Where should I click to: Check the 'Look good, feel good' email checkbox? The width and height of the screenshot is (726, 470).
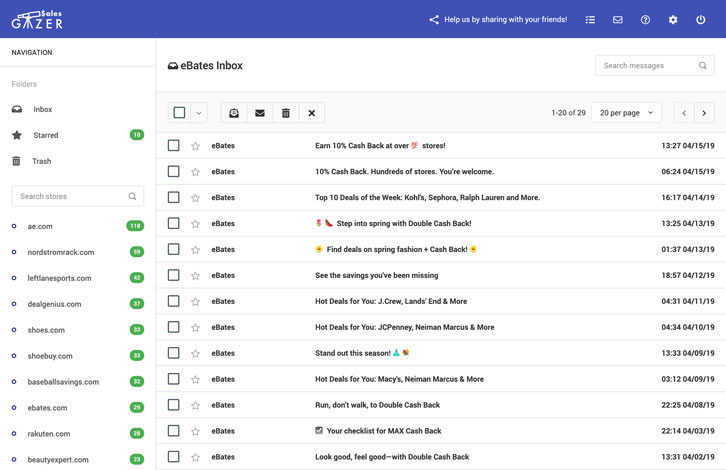[174, 457]
